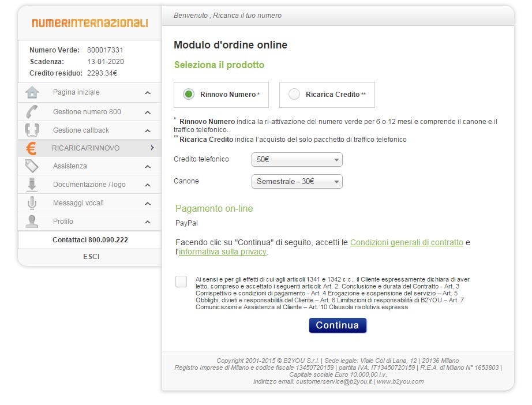The image size is (532, 405).
Task: Open Profilo menu item
Action: coord(89,222)
